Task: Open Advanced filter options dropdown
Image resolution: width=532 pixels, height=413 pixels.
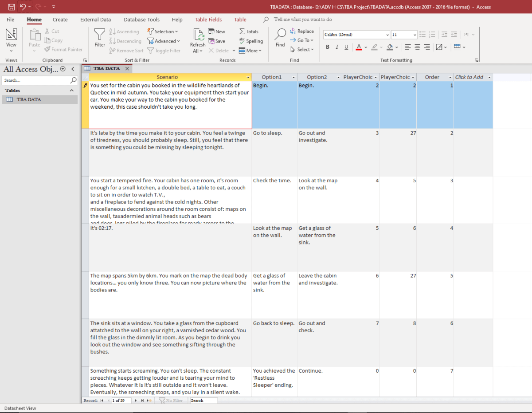Action: click(x=164, y=41)
